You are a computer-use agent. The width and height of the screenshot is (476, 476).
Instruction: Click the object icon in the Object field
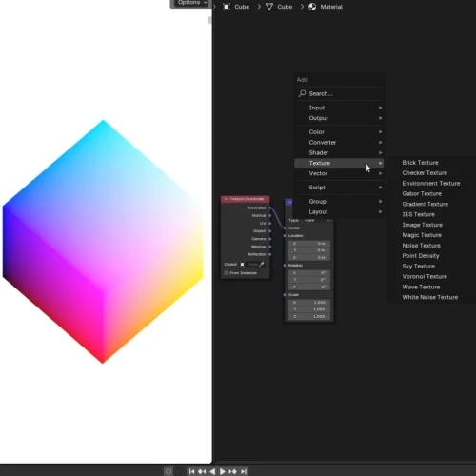click(x=243, y=264)
